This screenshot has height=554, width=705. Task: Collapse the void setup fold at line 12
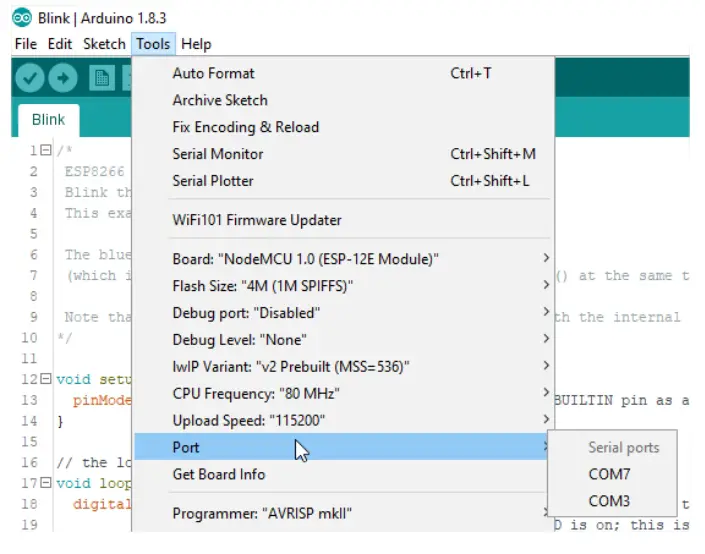45,379
